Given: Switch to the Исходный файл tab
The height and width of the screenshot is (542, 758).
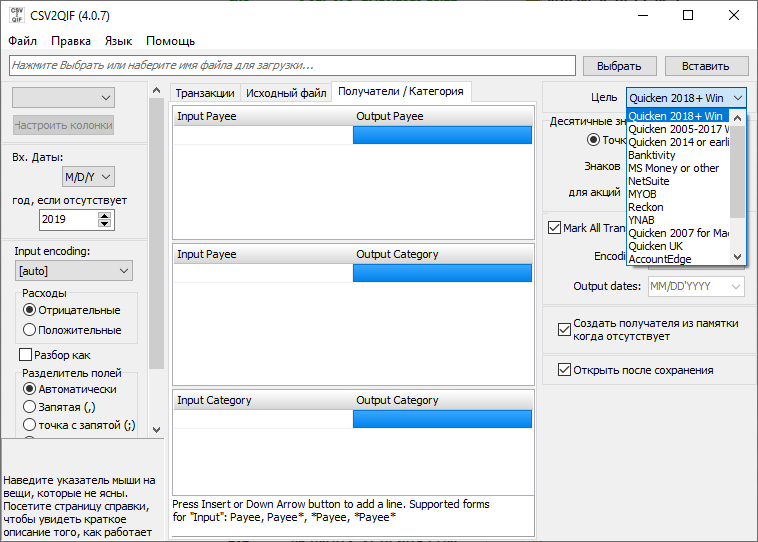Looking at the screenshot, I should coord(286,92).
